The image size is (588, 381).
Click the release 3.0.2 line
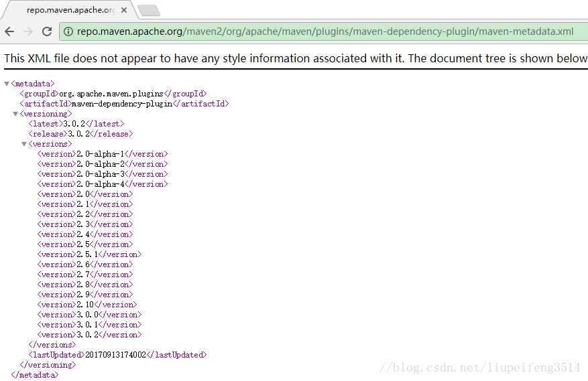[x=80, y=134]
